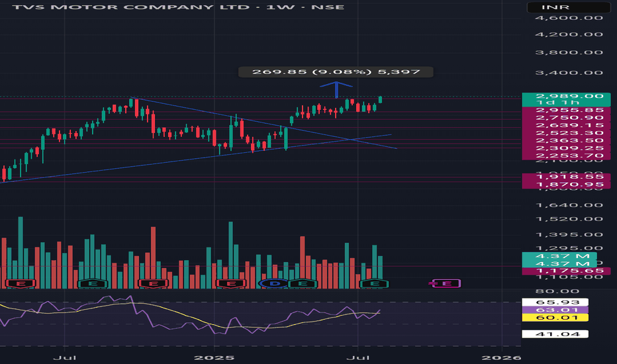Select the 2,253.70 price level label
Image resolution: width=617 pixels, height=364 pixels.
pos(566,156)
